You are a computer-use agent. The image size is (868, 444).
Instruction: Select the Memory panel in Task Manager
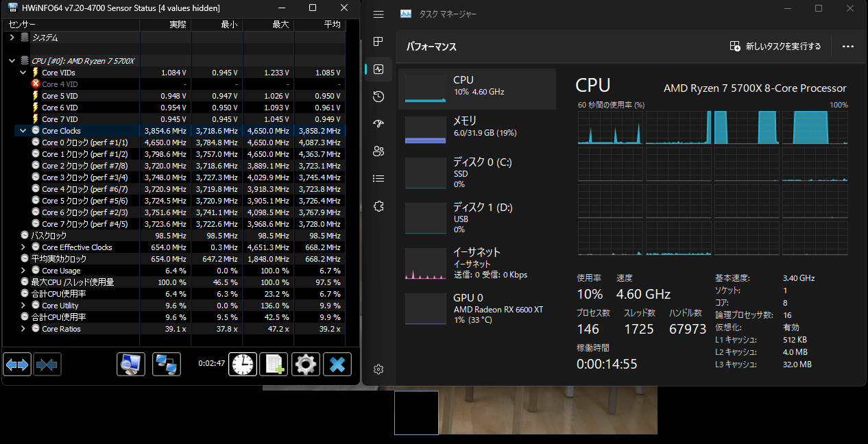(477, 129)
